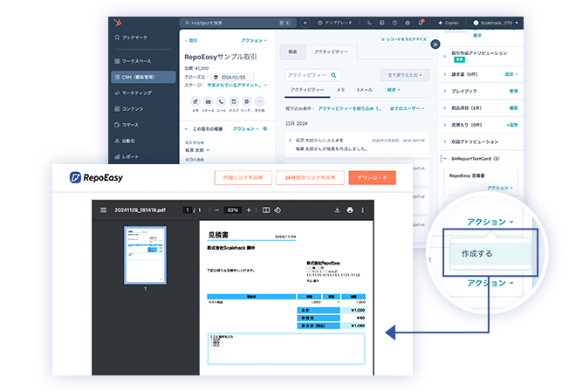Screen dimensions: 576x392
Task: Open the 続き more tabs dropdown
Action: [x=394, y=90]
